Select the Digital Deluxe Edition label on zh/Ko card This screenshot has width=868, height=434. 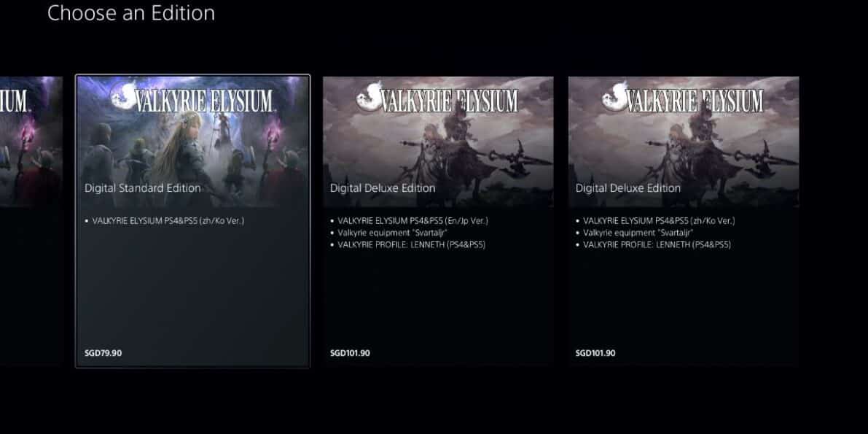click(x=627, y=188)
